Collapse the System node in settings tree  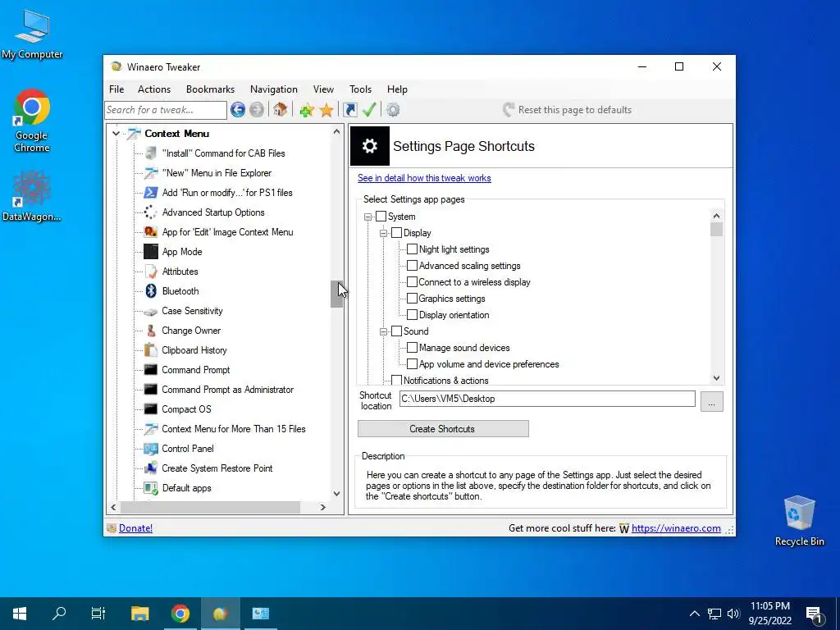[368, 217]
